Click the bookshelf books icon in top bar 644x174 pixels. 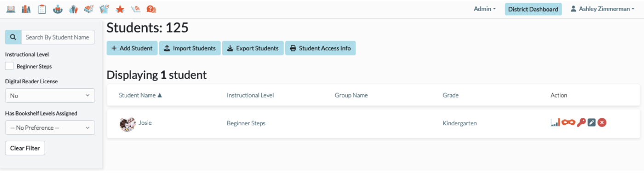pos(26,9)
